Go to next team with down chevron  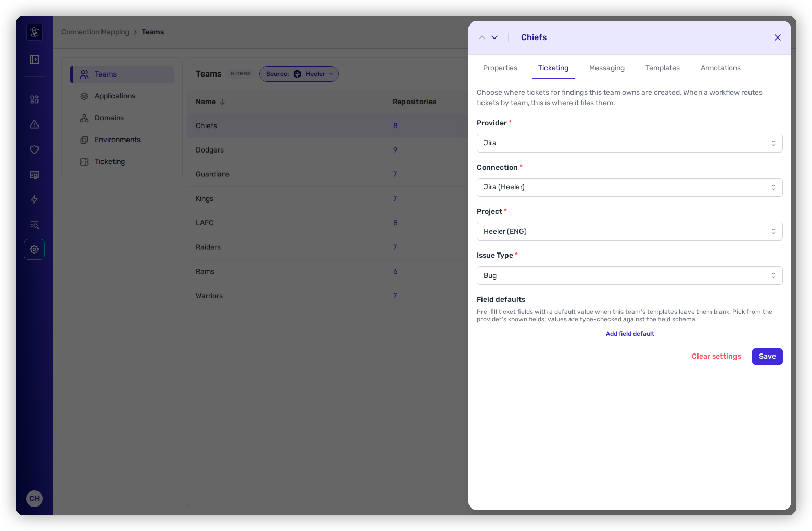tap(494, 37)
